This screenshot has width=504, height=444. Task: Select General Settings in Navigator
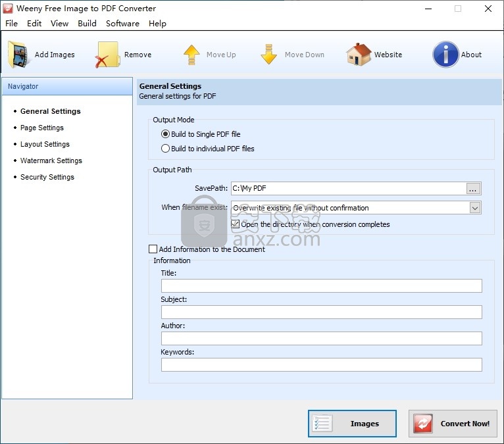(51, 111)
